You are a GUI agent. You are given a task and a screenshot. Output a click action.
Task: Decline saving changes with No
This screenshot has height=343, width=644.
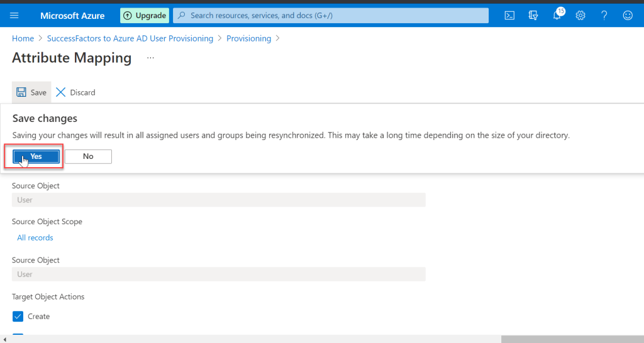(x=88, y=156)
